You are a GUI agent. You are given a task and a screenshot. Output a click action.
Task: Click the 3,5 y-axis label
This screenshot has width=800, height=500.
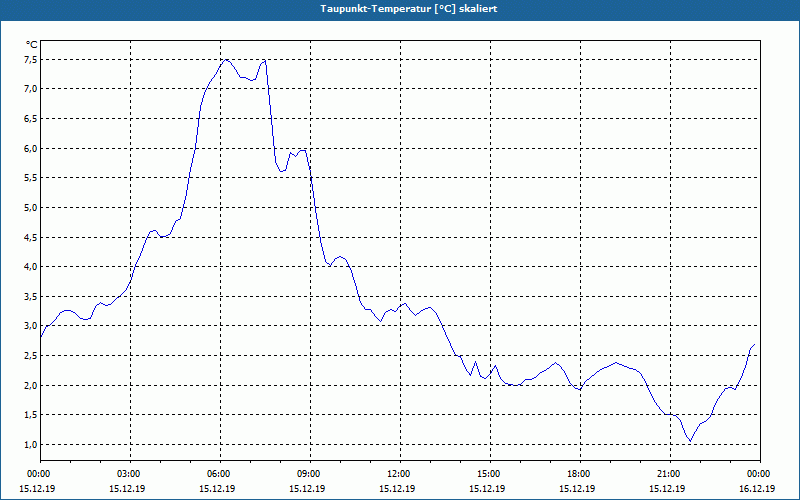coord(31,296)
